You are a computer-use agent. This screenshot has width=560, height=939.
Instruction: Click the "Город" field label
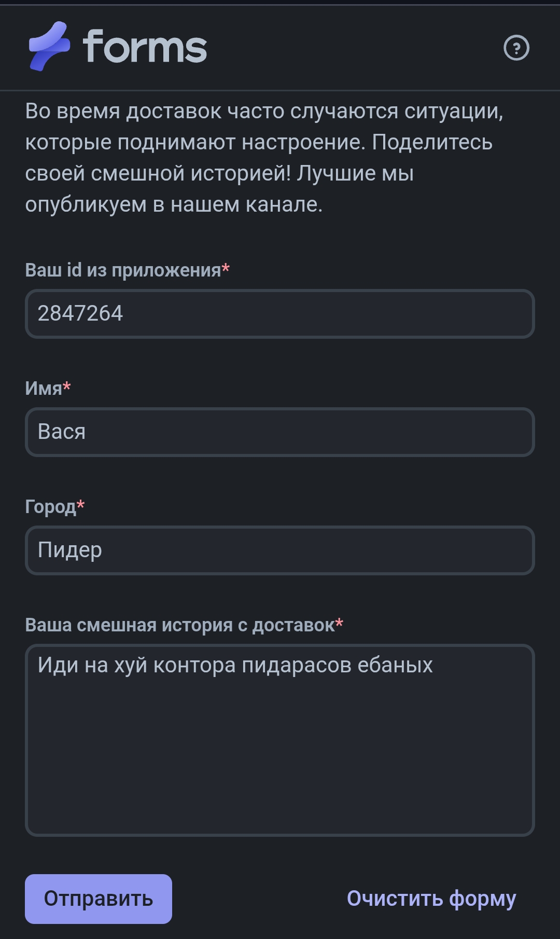tap(50, 507)
